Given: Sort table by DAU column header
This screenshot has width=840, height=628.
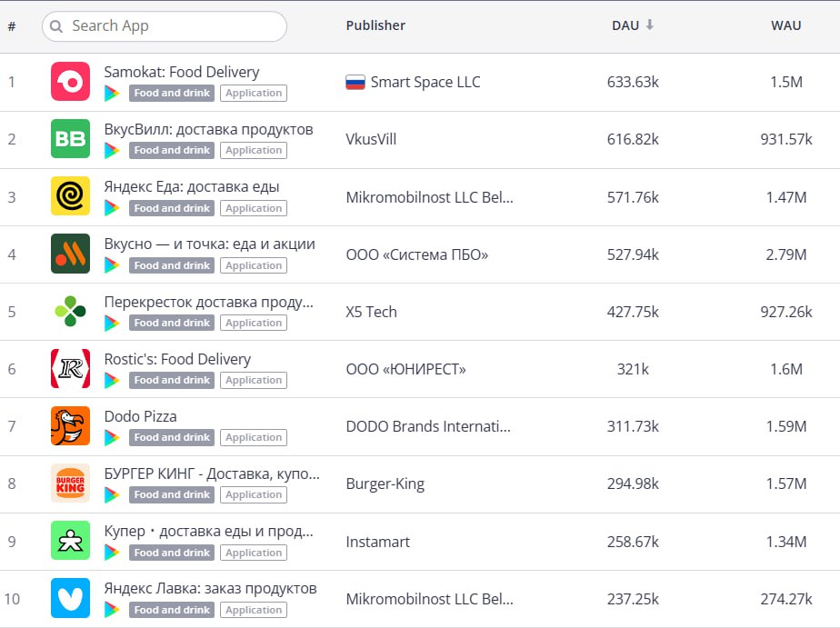Looking at the screenshot, I should (x=625, y=25).
